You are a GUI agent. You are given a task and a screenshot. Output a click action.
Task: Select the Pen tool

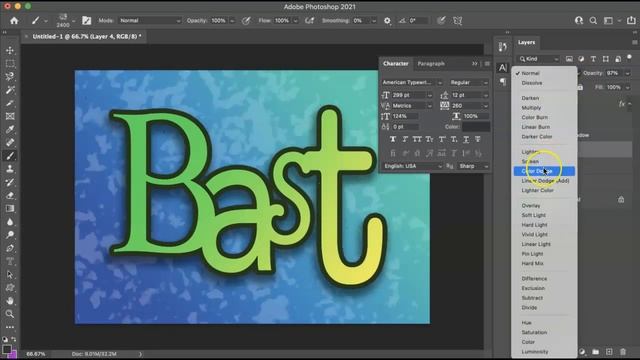pos(10,248)
